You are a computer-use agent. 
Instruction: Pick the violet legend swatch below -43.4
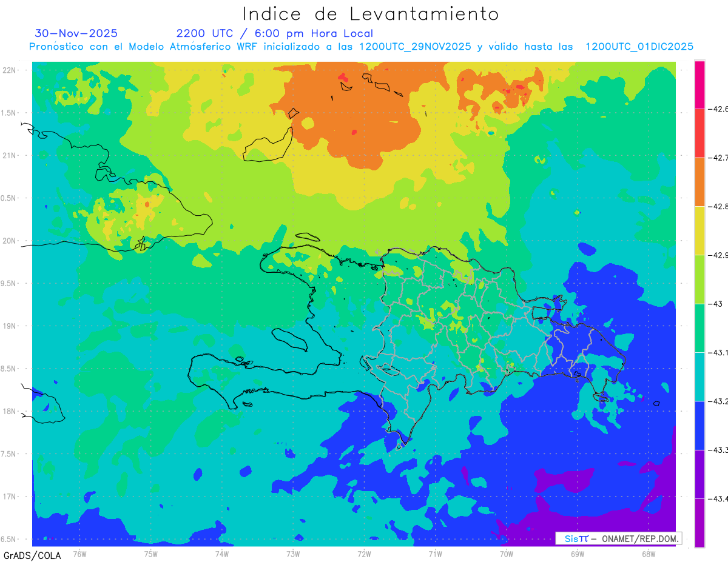(x=699, y=523)
